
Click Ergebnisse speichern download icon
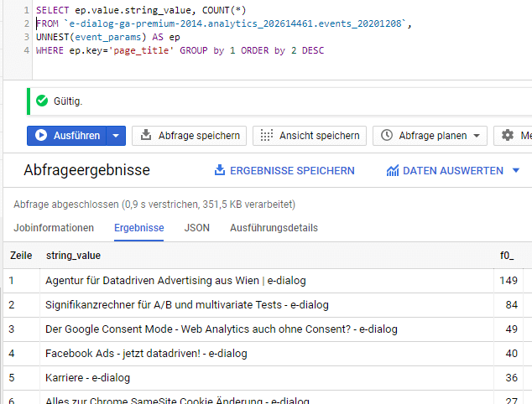tap(220, 171)
